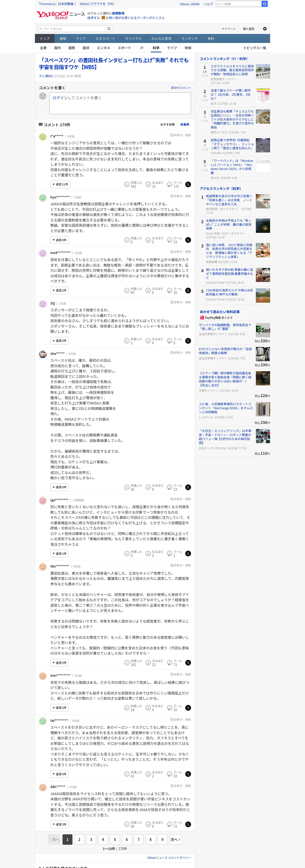Share ms4******** comment on X
This screenshot has width=305, height=868.
tap(188, 291)
